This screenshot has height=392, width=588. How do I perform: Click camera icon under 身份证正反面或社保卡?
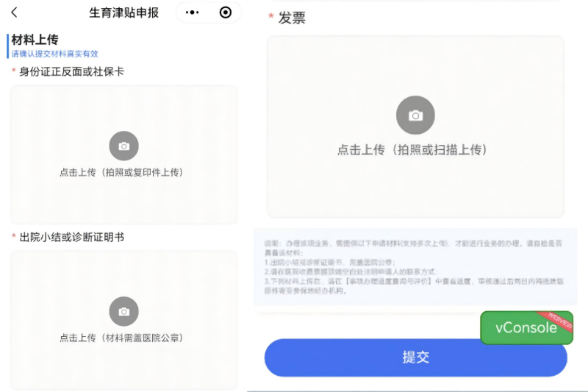click(123, 146)
